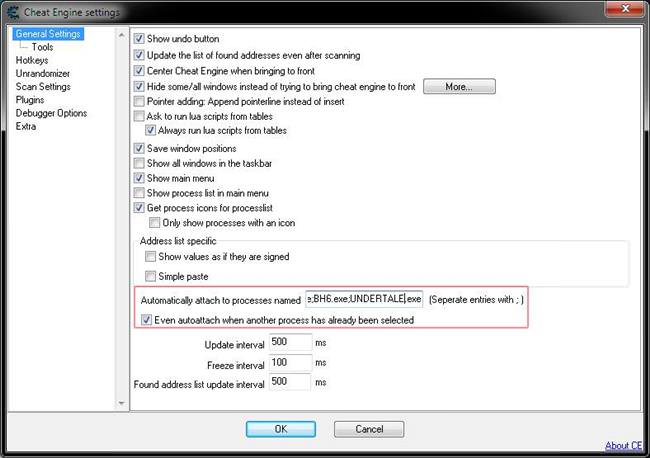Go to Scan Settings
This screenshot has width=650, height=458.
pos(43,87)
